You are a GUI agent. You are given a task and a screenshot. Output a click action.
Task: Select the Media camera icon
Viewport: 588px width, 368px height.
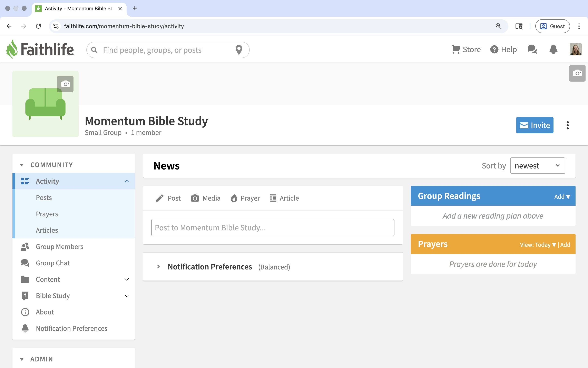point(195,198)
